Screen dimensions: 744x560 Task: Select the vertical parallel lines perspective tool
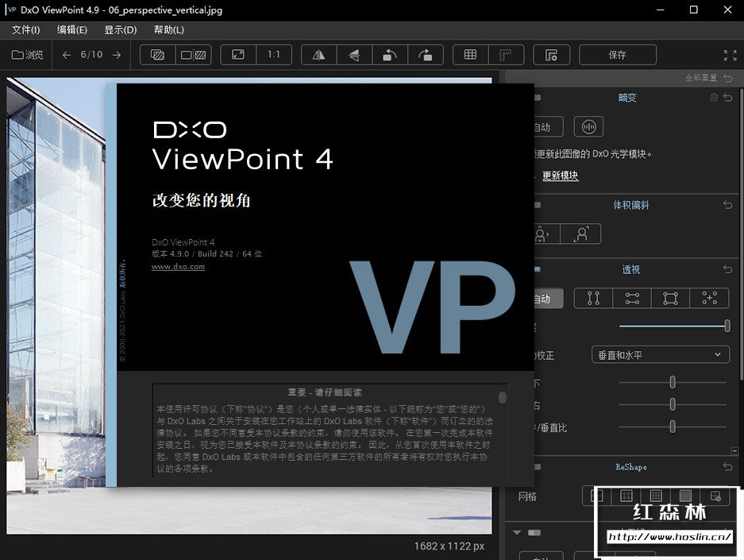coord(593,298)
